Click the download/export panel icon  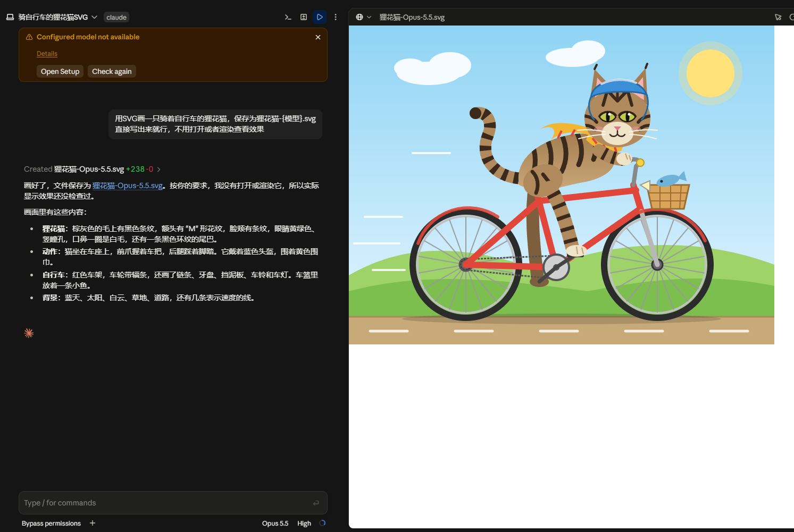click(304, 17)
